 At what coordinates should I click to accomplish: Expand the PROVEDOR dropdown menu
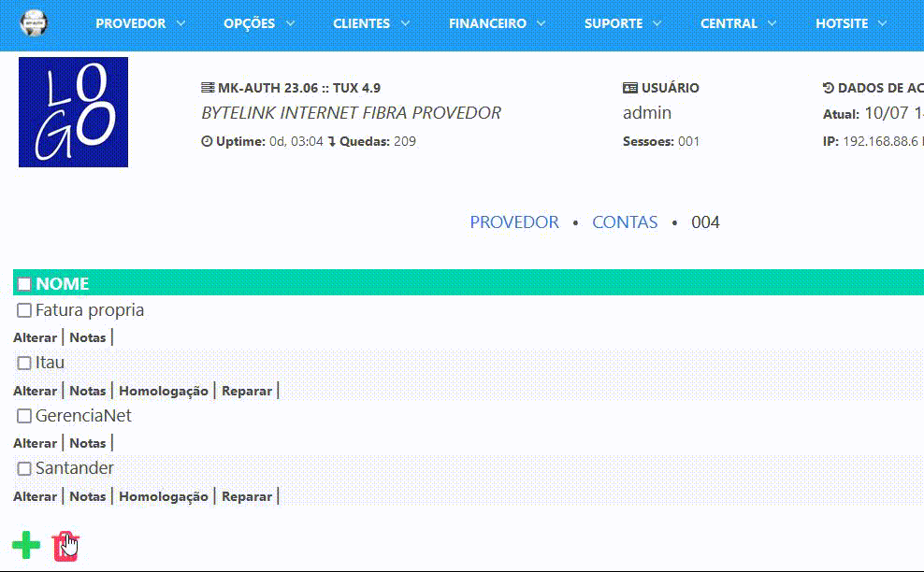pyautogui.click(x=140, y=23)
